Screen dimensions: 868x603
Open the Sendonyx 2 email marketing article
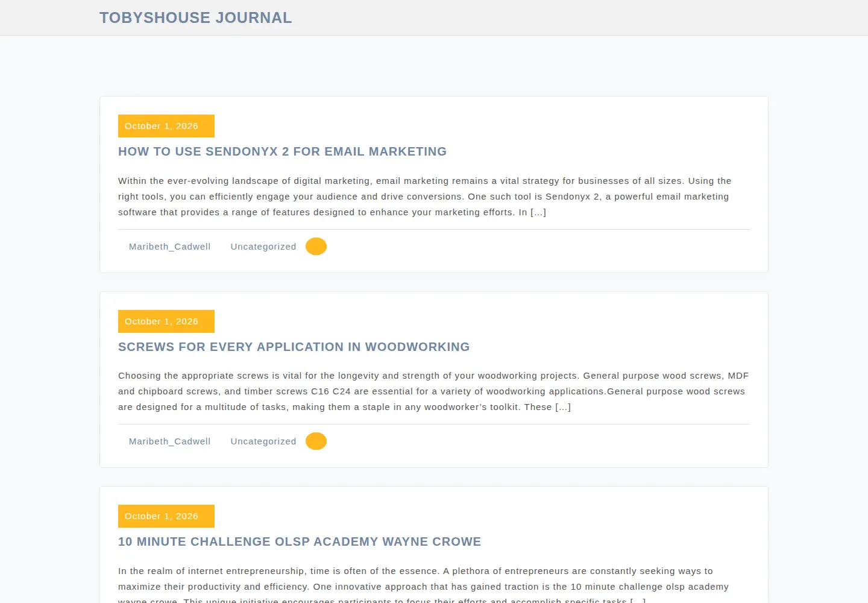[282, 151]
